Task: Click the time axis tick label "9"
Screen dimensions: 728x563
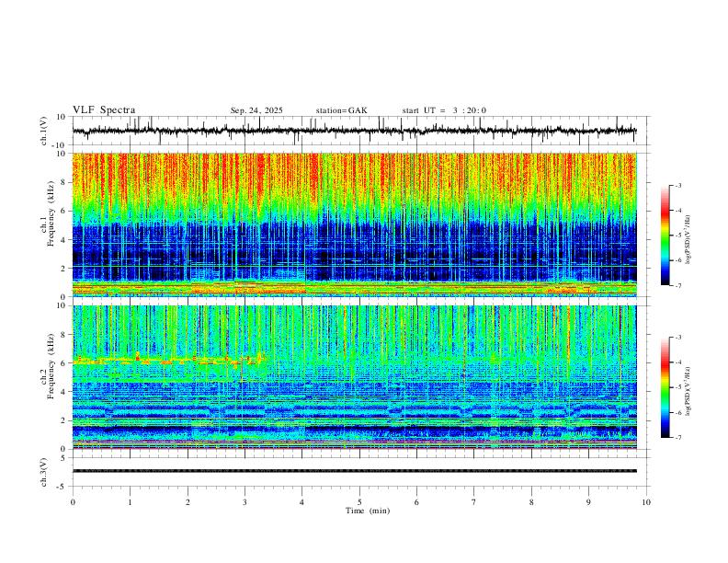Action: tap(588, 502)
